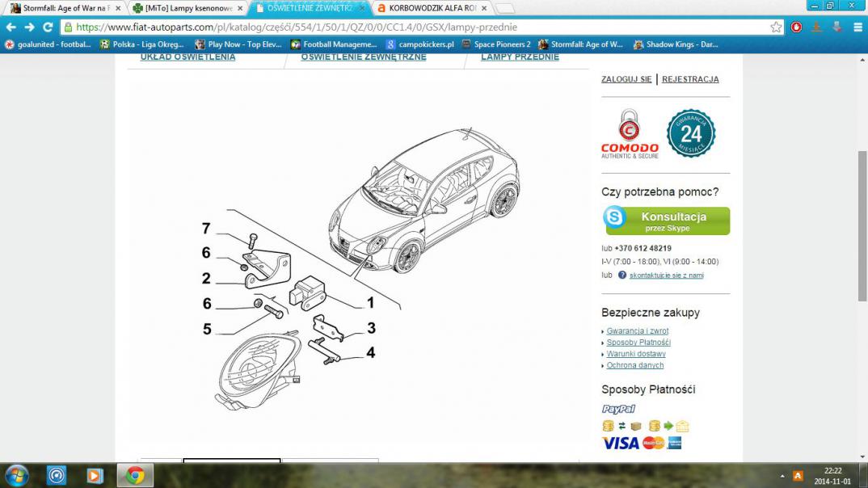
Task: Open the blue circular taskbar app
Action: coord(57,475)
